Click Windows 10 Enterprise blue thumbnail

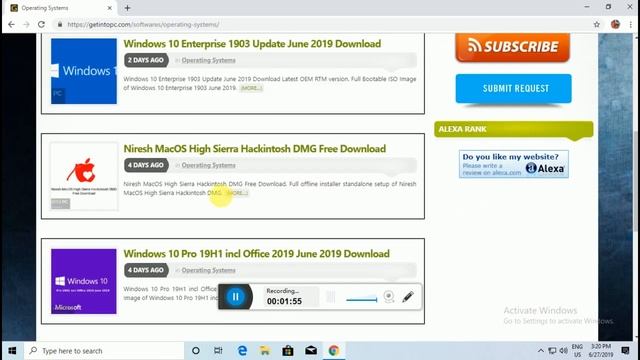pyautogui.click(x=84, y=71)
